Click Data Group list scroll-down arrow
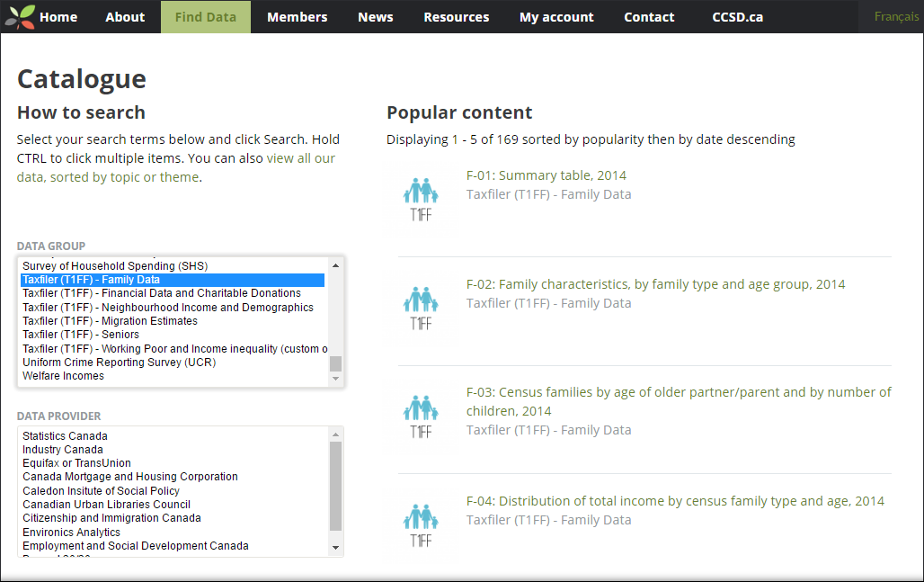The height and width of the screenshot is (582, 924). (x=335, y=379)
